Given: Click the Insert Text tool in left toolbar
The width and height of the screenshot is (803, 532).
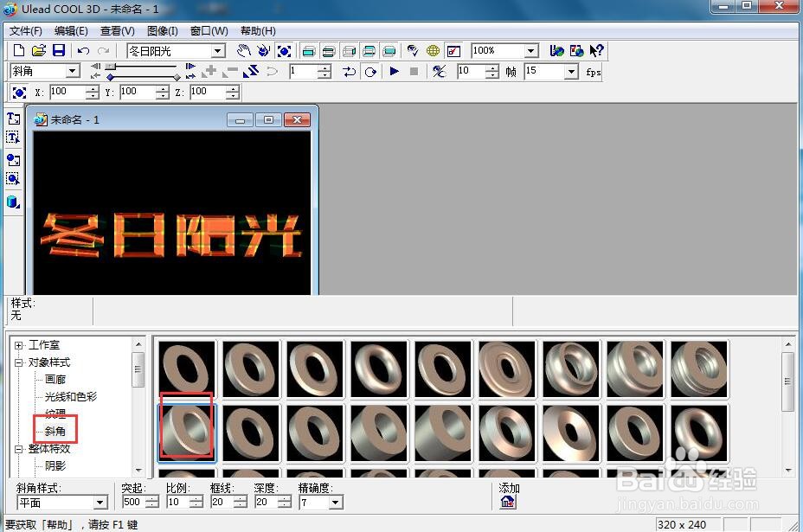Looking at the screenshot, I should (13, 119).
